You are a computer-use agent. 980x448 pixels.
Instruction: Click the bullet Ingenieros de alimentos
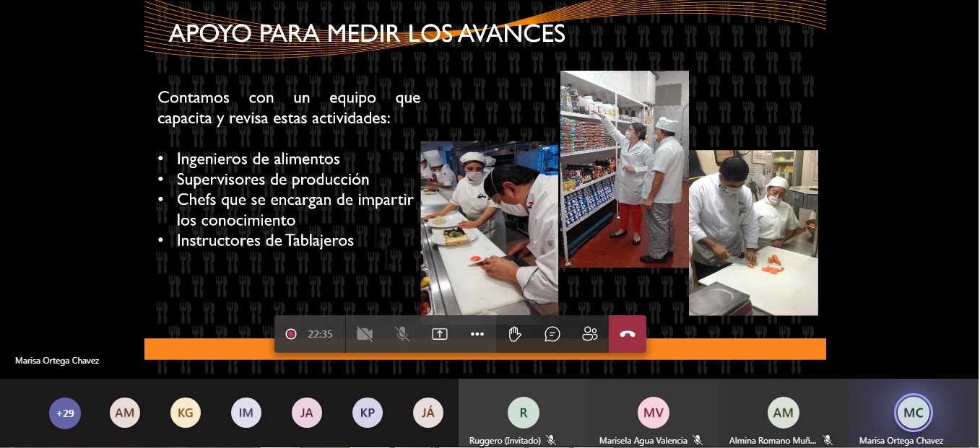tap(258, 158)
